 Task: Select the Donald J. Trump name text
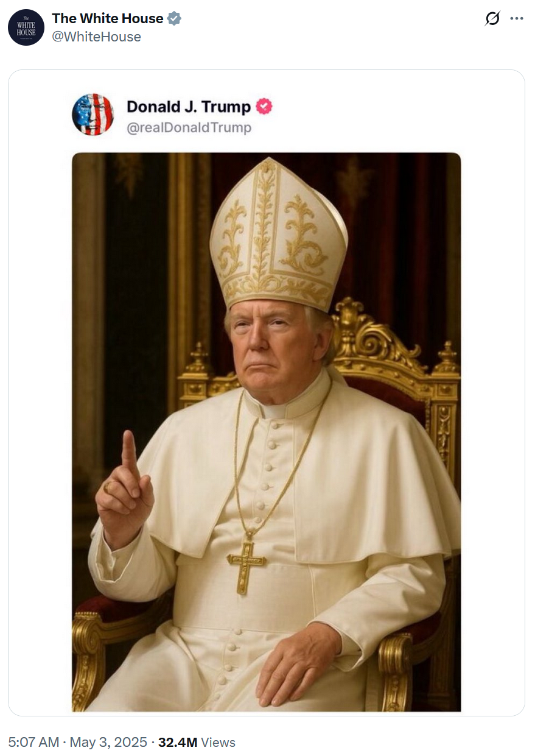click(x=189, y=107)
